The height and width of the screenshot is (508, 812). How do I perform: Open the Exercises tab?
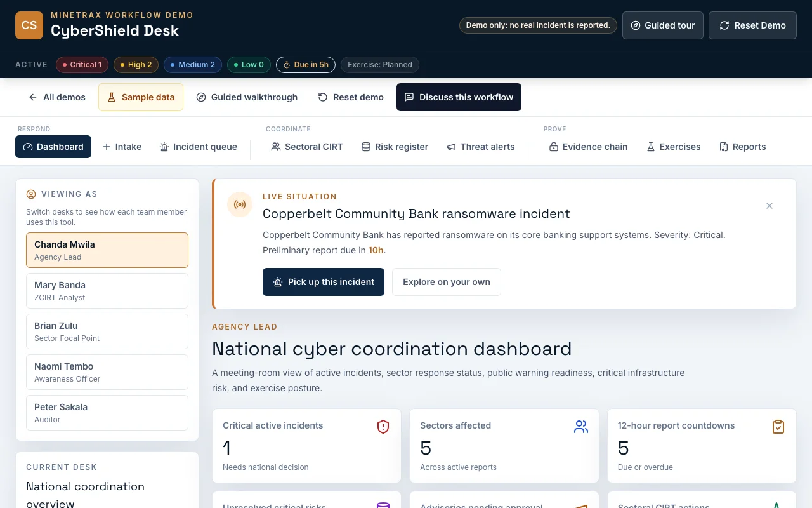(674, 147)
